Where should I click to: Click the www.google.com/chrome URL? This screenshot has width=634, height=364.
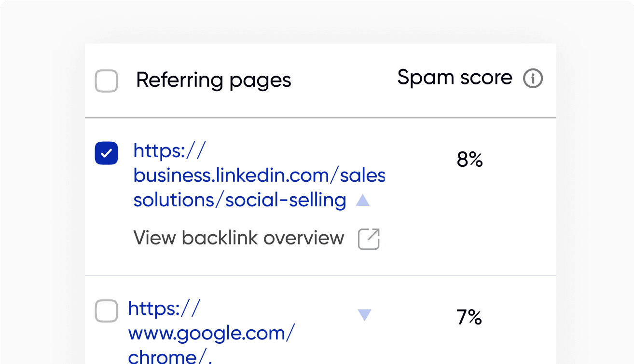click(x=211, y=333)
